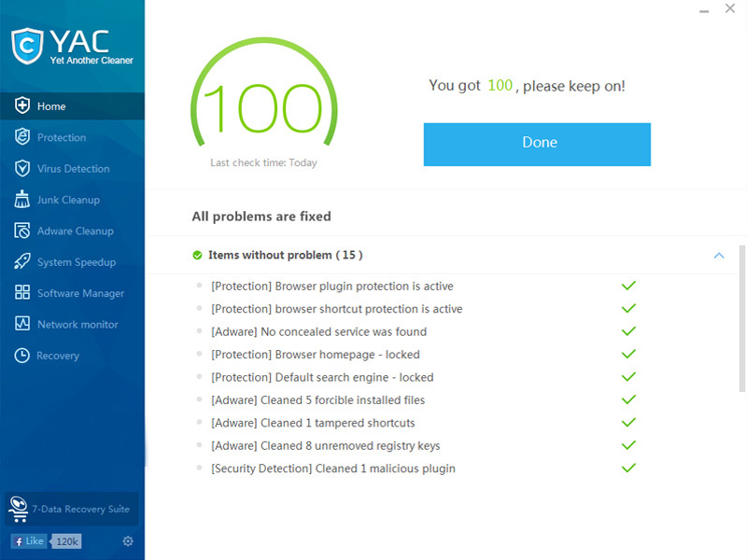Click the YAC logo at top left
The width and height of the screenshot is (747, 560).
(x=72, y=47)
